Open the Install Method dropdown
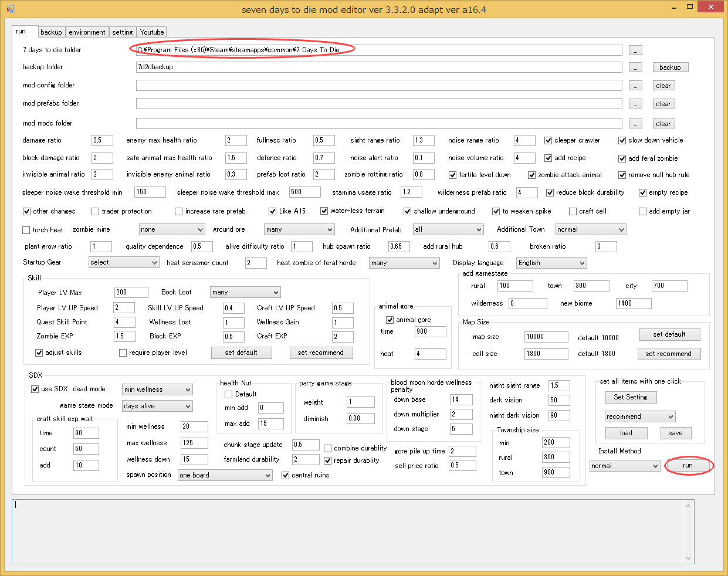 pyautogui.click(x=625, y=466)
